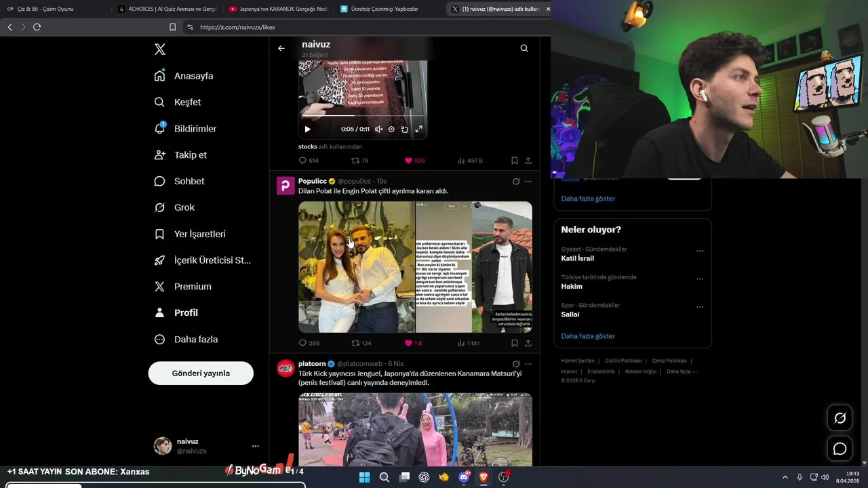Open Yer İşaretleri bookmarks
The image size is (868, 488).
(190, 234)
